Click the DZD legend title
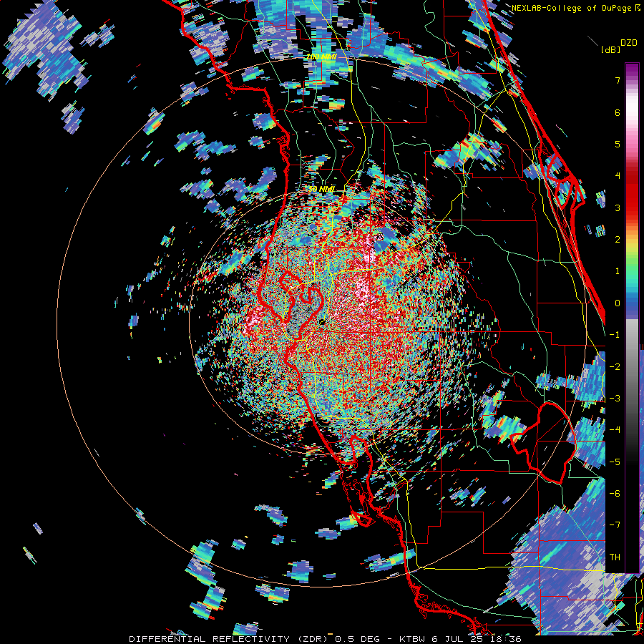The height and width of the screenshot is (644, 644). coord(628,43)
